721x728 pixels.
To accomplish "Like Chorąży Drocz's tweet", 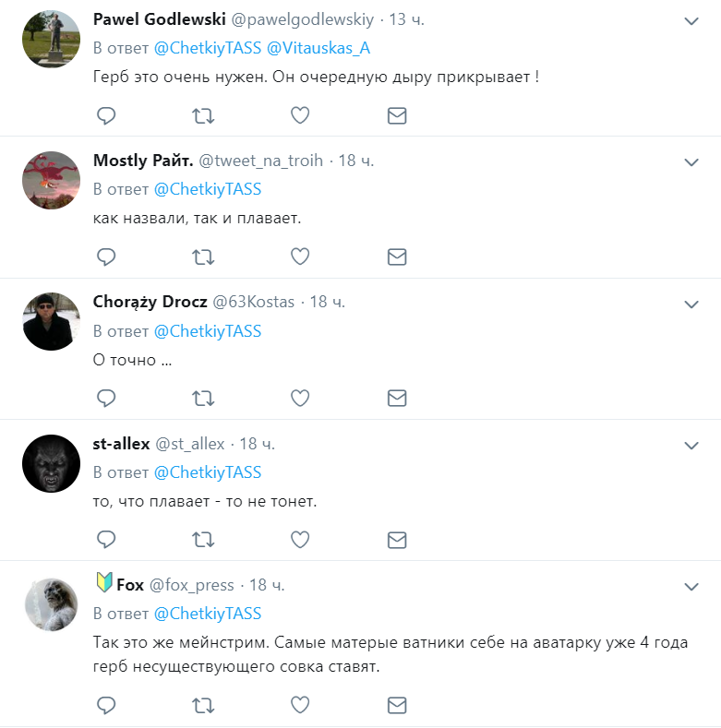I will (300, 398).
